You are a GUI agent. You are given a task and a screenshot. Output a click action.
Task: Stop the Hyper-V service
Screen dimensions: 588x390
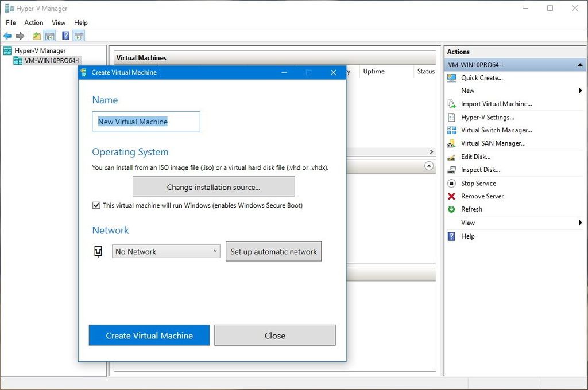click(x=478, y=183)
